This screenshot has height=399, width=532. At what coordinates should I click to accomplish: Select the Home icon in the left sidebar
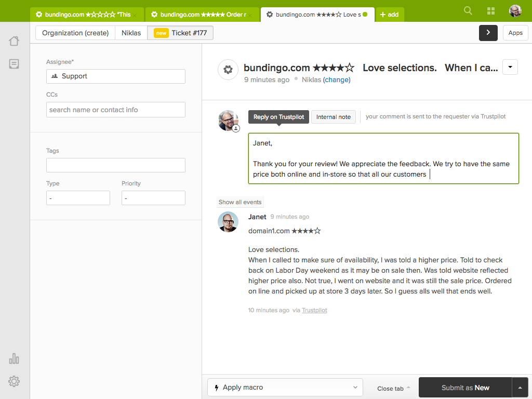14,41
